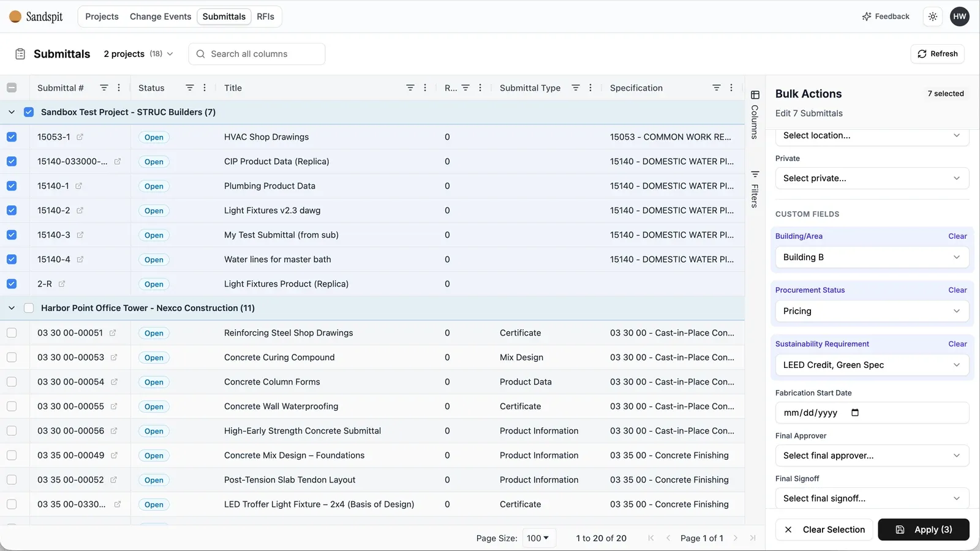Open the Submittal # column filter icon
This screenshot has width=980, height=551.
[104, 88]
